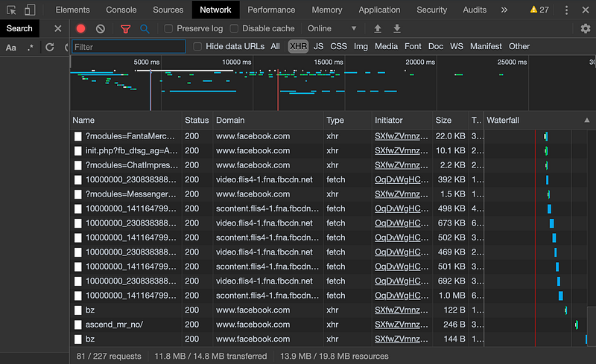596x364 pixels.
Task: Open the DevTools three-dot menu
Action: tap(567, 10)
